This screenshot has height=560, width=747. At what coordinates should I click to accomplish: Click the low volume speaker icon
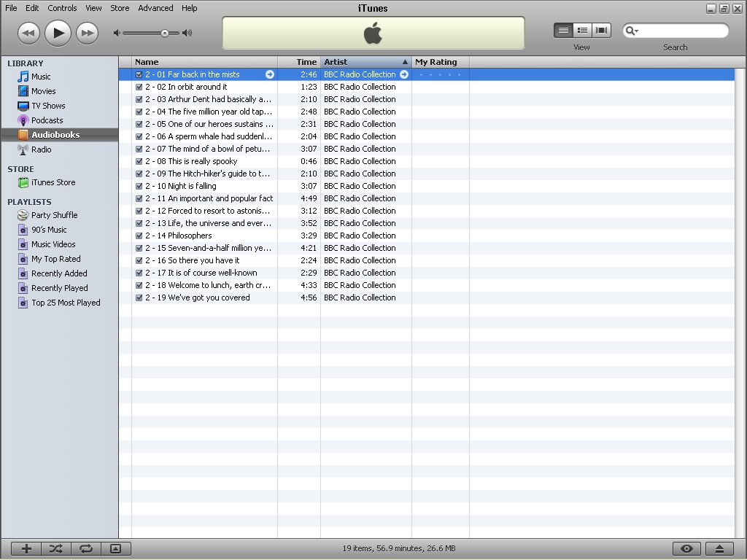tap(116, 33)
